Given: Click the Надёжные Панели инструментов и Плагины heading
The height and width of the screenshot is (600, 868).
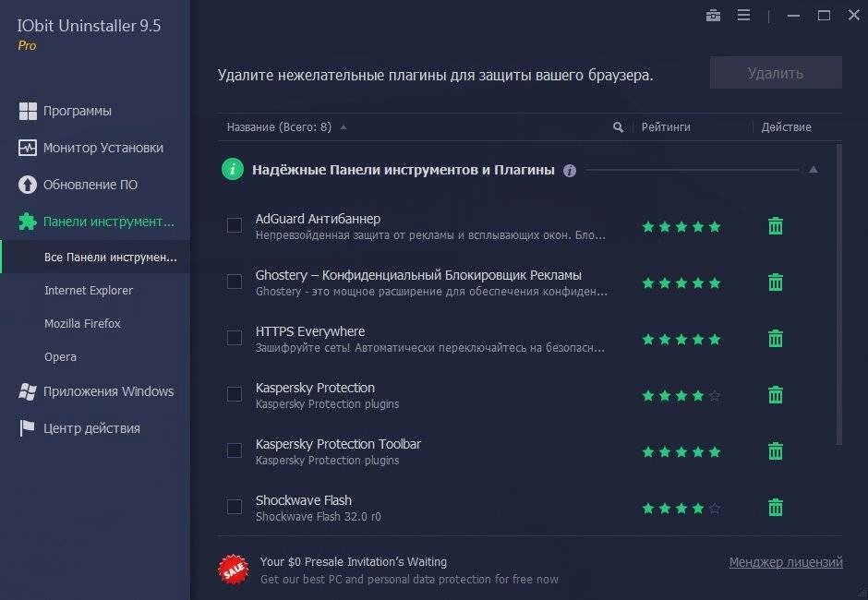Looking at the screenshot, I should click(403, 170).
